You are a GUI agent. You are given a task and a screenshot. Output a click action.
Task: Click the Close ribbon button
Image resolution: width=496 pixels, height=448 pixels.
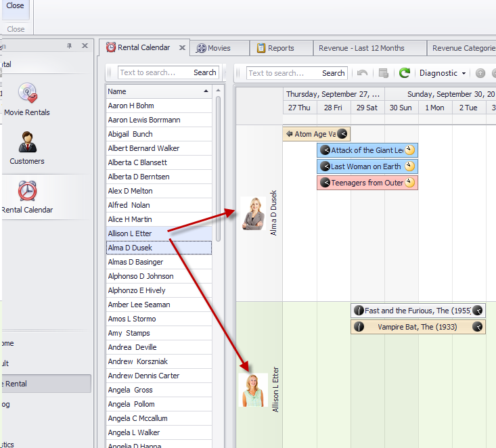15,9
